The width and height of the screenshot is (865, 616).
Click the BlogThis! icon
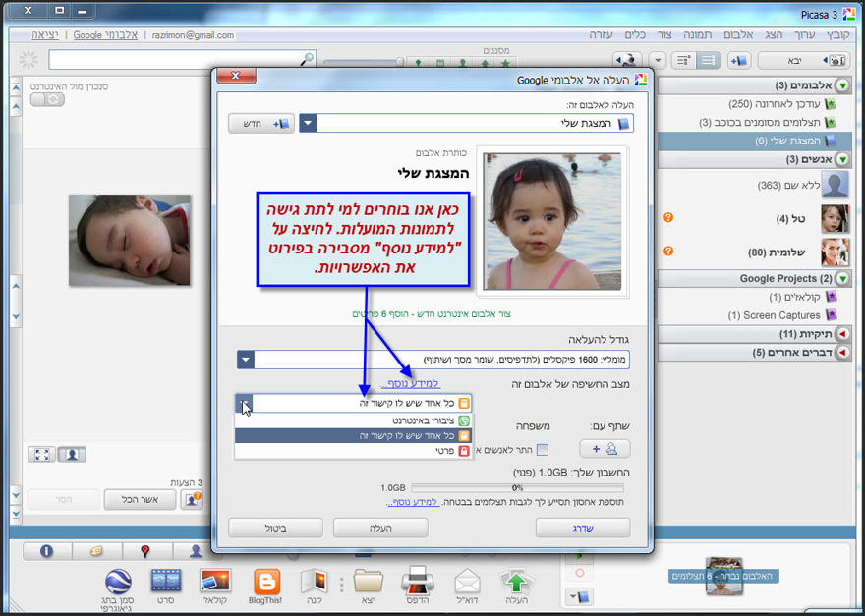pos(266,582)
